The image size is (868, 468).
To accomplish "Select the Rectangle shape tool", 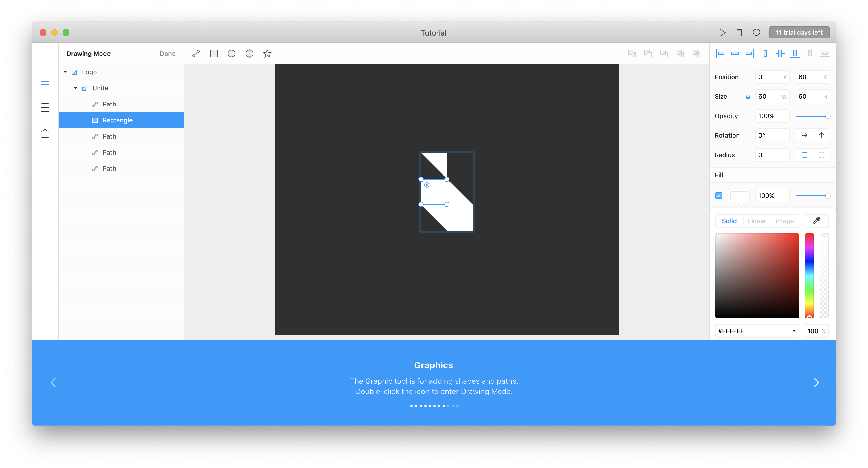I will tap(214, 54).
